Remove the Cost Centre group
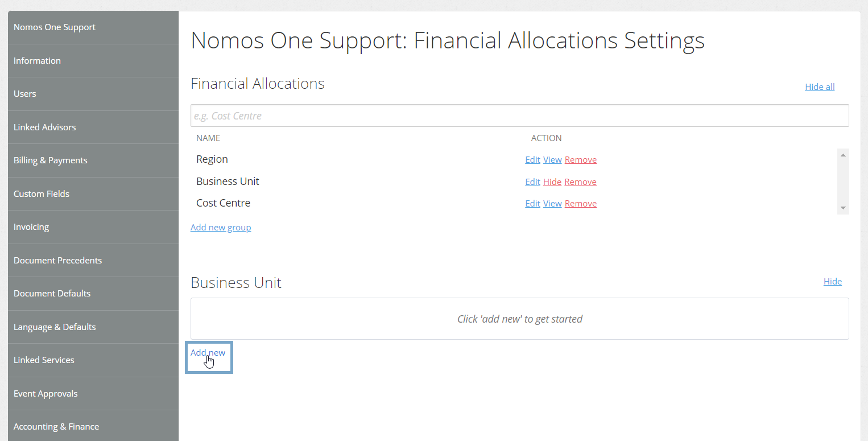The image size is (868, 441). [x=581, y=204]
